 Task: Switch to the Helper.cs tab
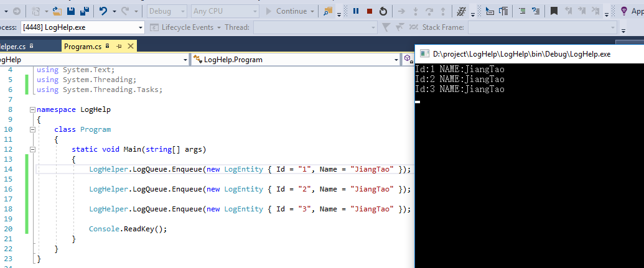(16, 47)
